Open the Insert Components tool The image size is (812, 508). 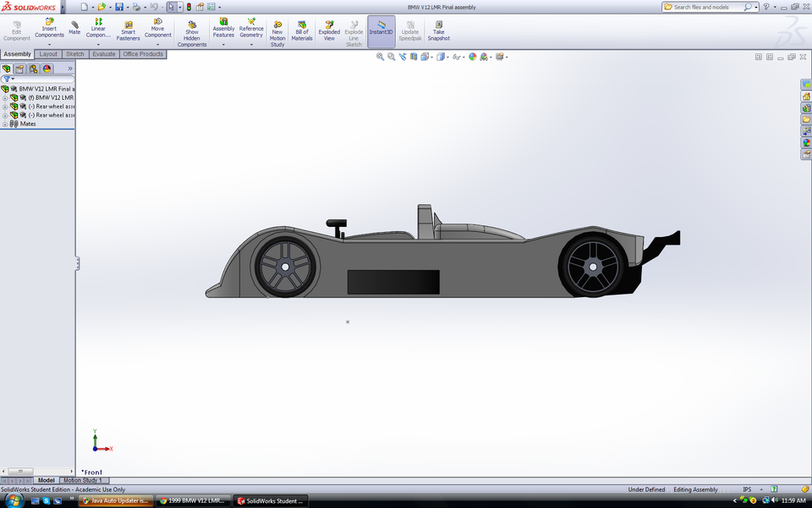(x=49, y=27)
